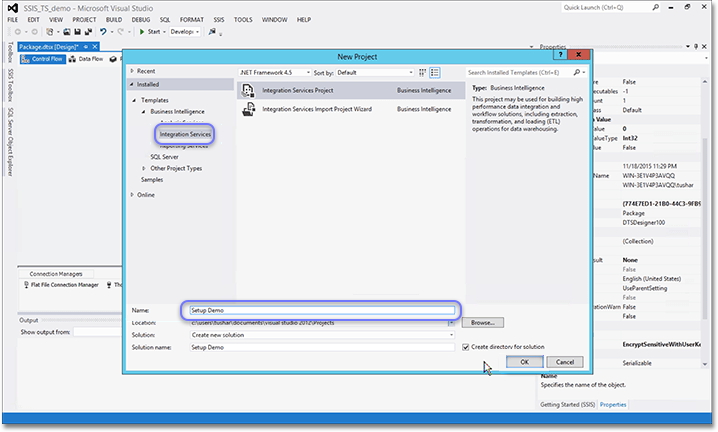718x432 pixels.
Task: Switch templates to small icons view
Action: 422,72
